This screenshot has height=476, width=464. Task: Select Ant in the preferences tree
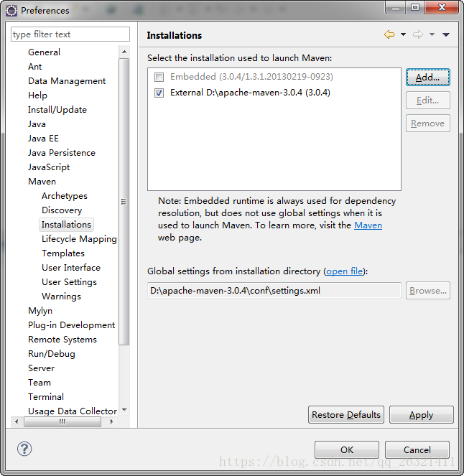pos(35,67)
